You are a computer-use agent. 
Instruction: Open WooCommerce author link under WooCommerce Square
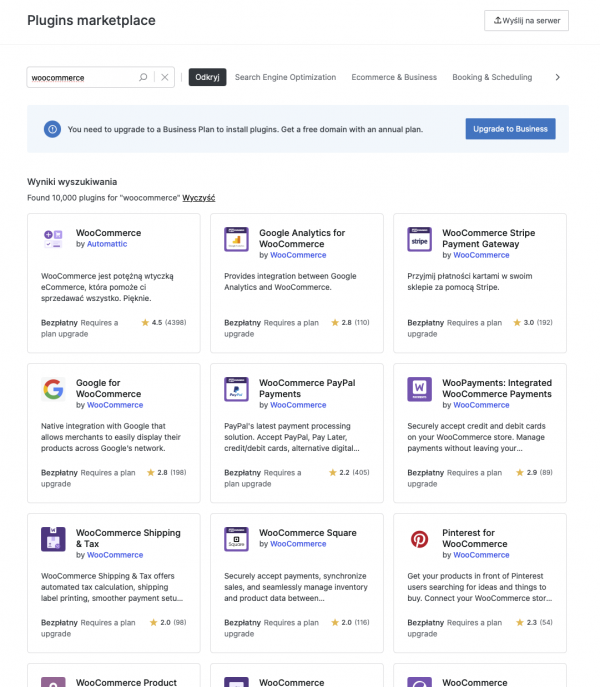tap(298, 544)
